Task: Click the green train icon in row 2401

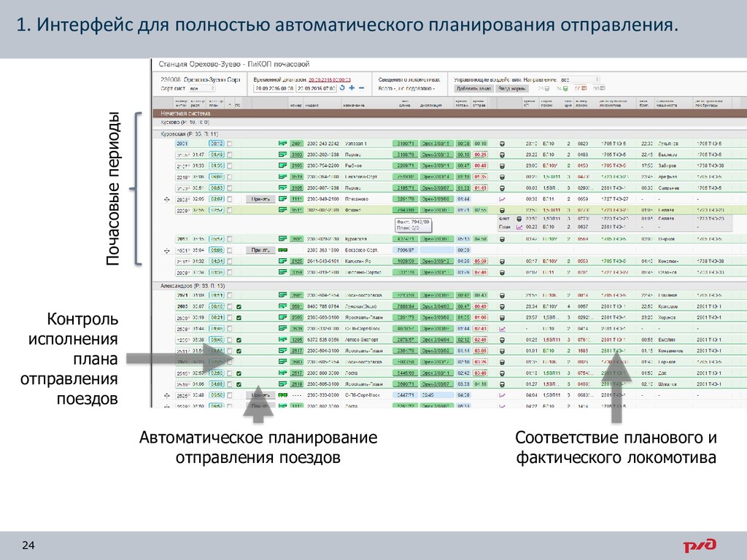Action: click(x=283, y=144)
